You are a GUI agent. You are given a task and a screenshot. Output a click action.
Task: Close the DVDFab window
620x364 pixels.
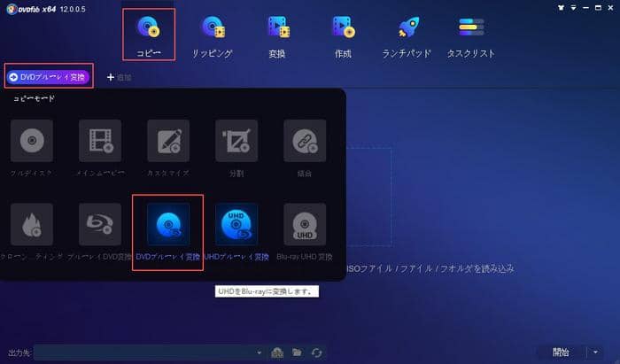(x=610, y=7)
